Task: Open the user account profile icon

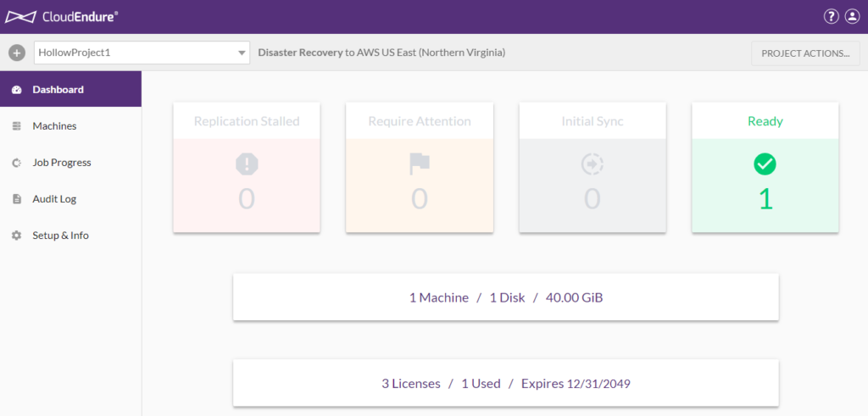Action: point(852,17)
